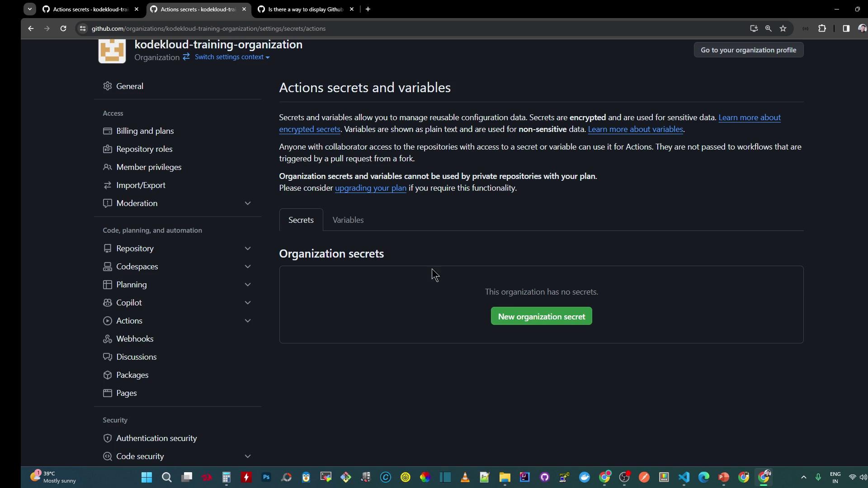Image resolution: width=868 pixels, height=488 pixels.
Task: Click Go to your organization profile
Action: (748, 50)
